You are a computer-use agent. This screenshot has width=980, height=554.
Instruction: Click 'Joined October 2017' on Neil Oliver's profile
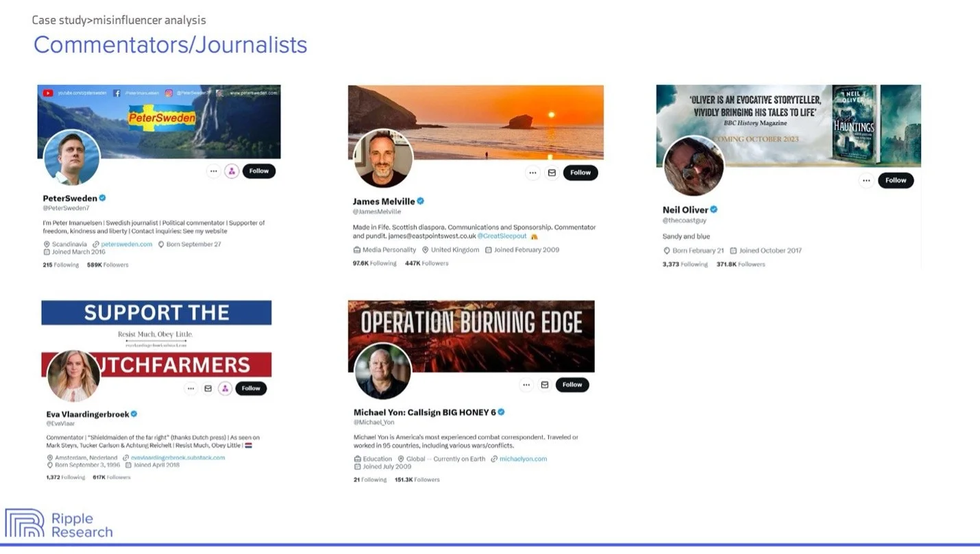pyautogui.click(x=770, y=251)
